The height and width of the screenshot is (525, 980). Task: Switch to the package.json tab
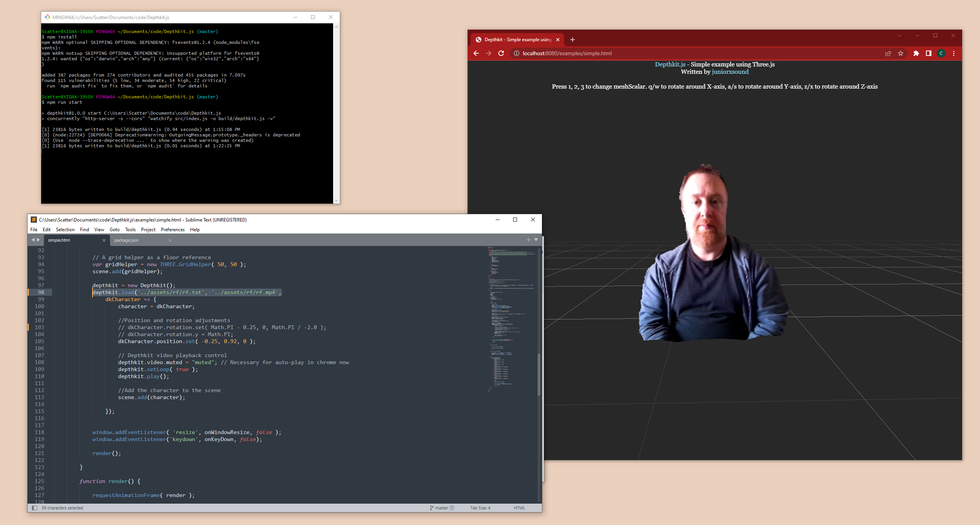click(126, 240)
